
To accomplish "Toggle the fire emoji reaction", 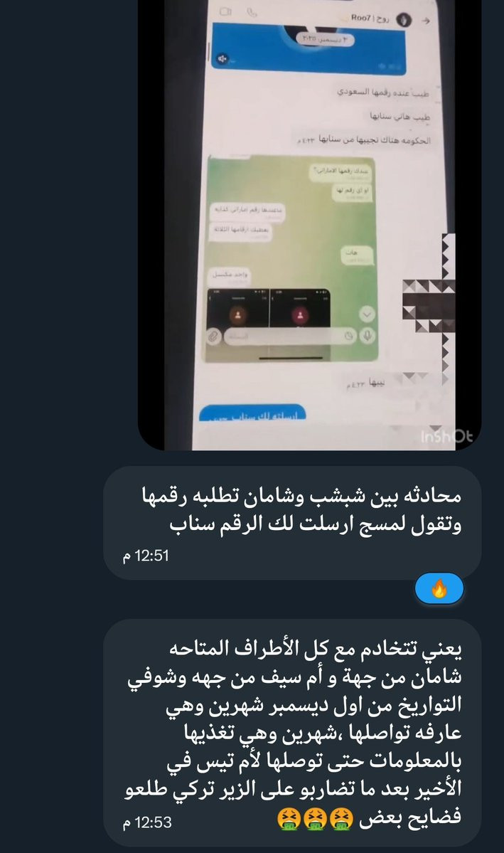I will [439, 588].
